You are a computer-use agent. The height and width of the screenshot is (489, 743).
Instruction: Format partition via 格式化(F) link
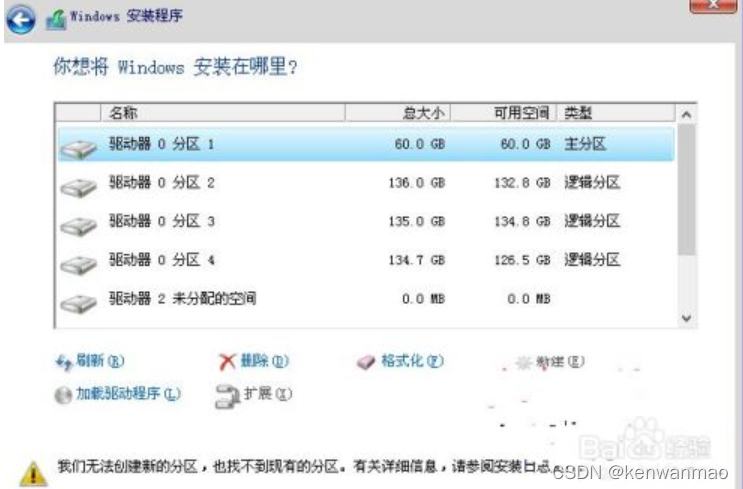pyautogui.click(x=412, y=361)
